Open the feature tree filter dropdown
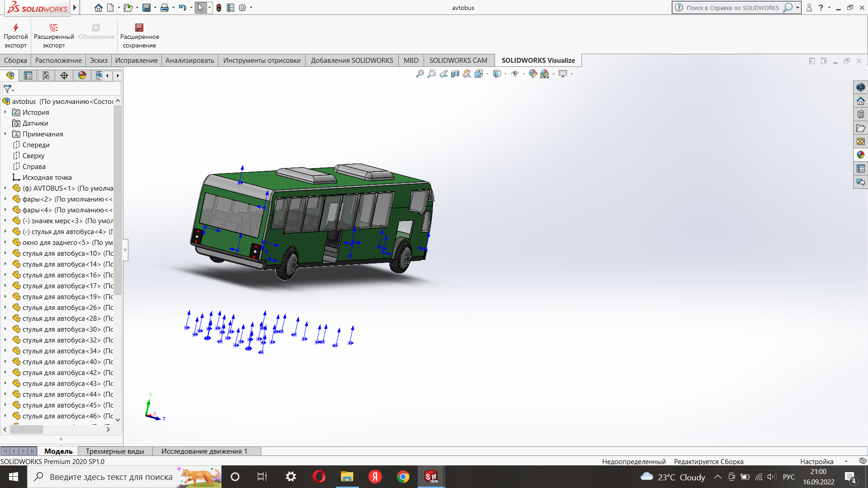The image size is (868, 488). point(9,89)
